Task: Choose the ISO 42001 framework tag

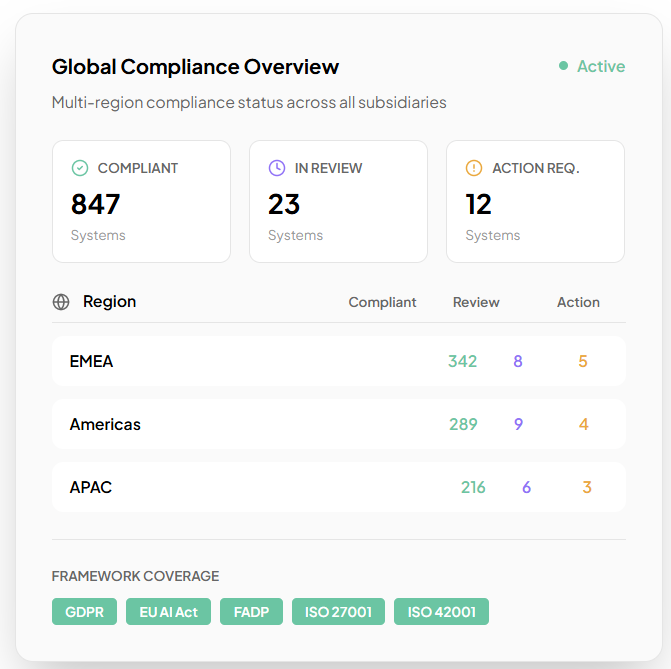Action: click(441, 612)
